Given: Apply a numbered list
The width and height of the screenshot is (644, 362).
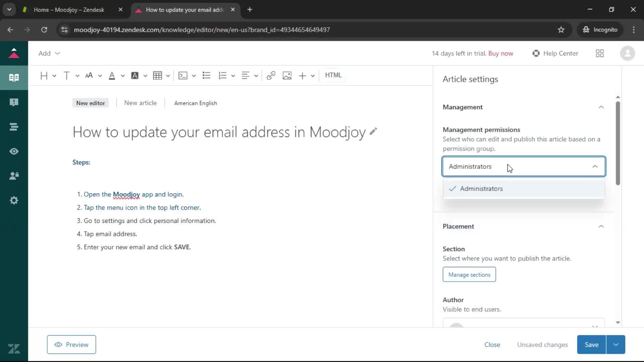Looking at the screenshot, I should [x=222, y=76].
